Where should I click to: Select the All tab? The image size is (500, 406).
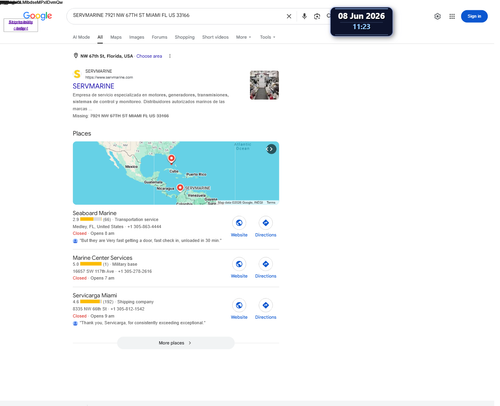[x=100, y=37]
